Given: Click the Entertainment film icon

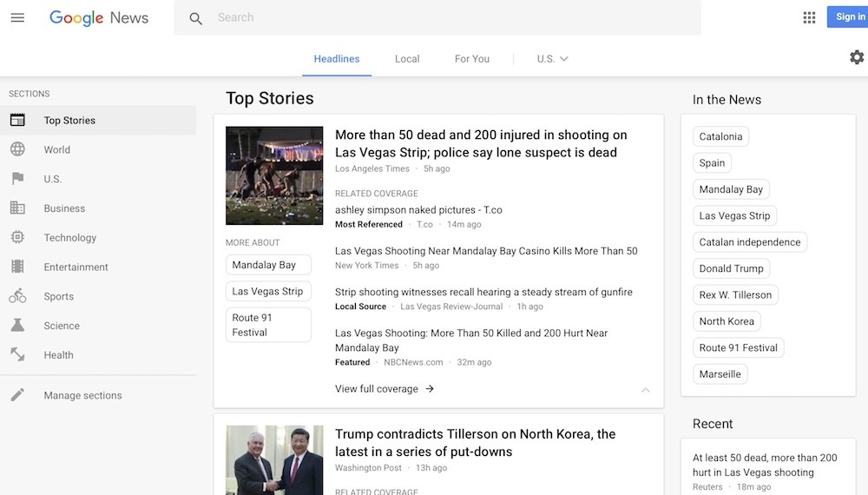Looking at the screenshot, I should click(x=17, y=267).
